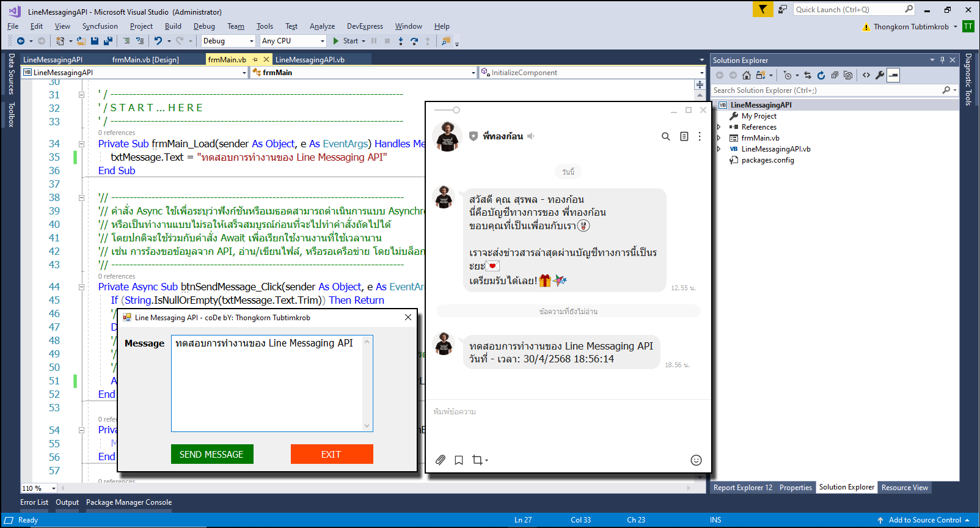Open the LineMessagingAPI project scope dropdown

(134, 72)
